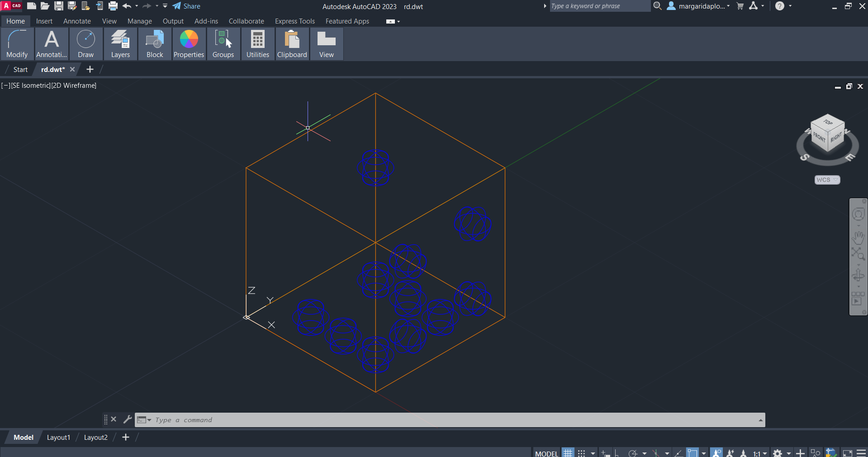868x457 pixels.
Task: Select the Pan hand tool in navigation bar
Action: pyautogui.click(x=858, y=237)
